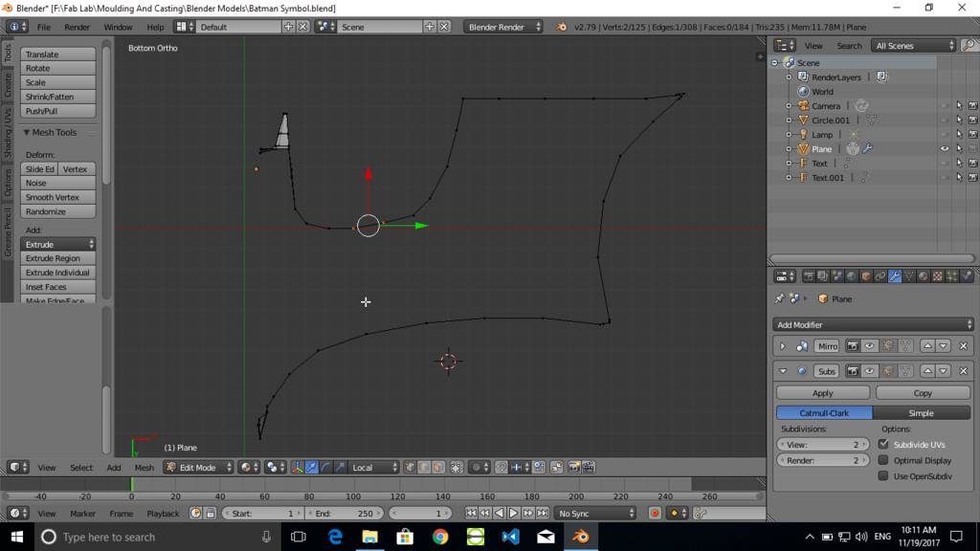Remove the Mirror modifier with X
Viewport: 980px width, 551px height.
(x=963, y=346)
